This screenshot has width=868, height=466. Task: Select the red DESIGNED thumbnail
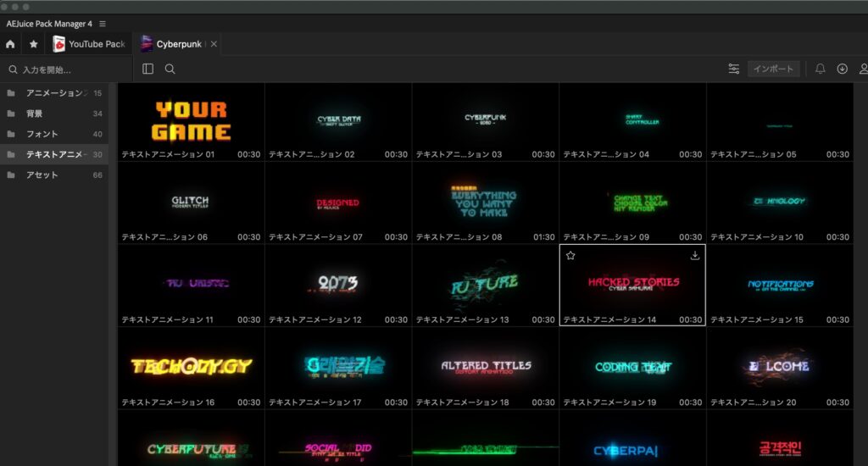pyautogui.click(x=338, y=202)
